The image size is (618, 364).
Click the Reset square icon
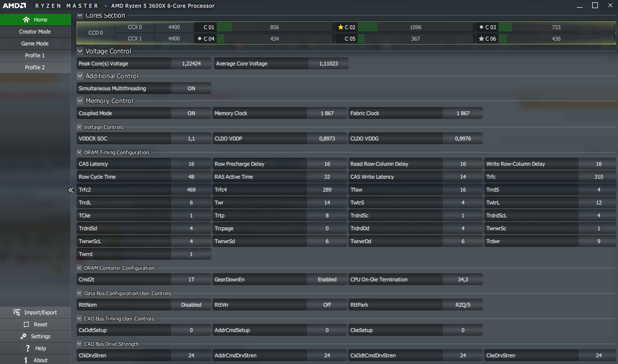pyautogui.click(x=26, y=324)
